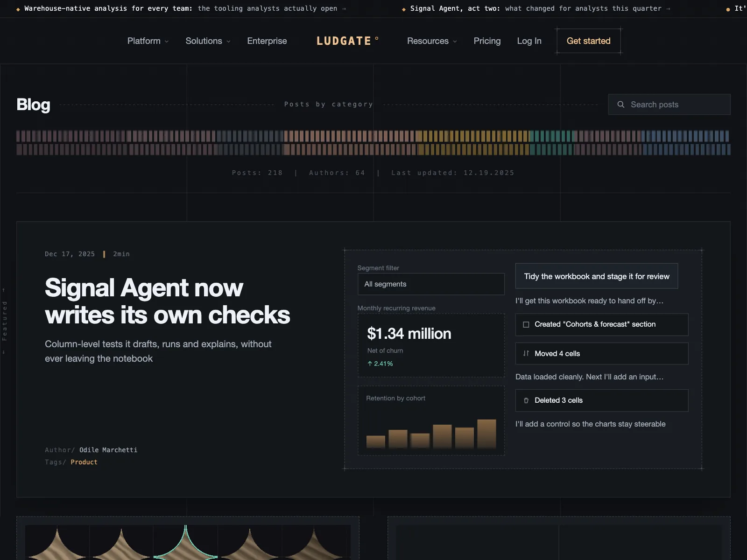This screenshot has width=747, height=560.
Task: Click the "Authors: 64" stat
Action: coord(337,173)
